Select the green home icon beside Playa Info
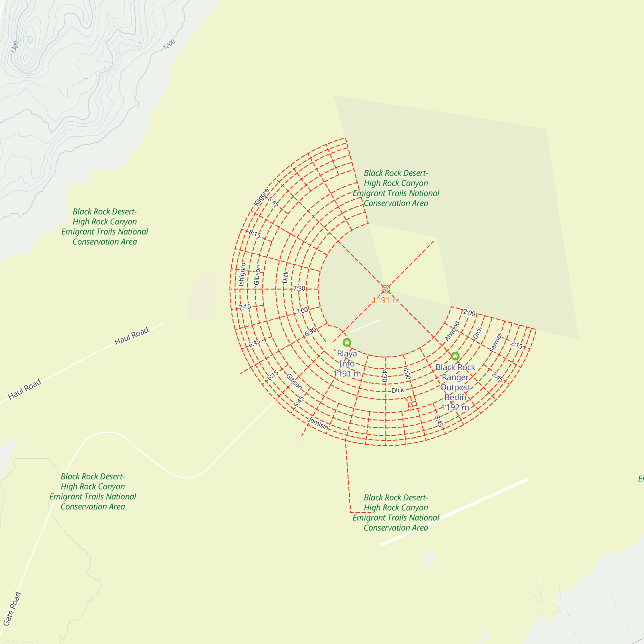This screenshot has width=644, height=644. 347,342
